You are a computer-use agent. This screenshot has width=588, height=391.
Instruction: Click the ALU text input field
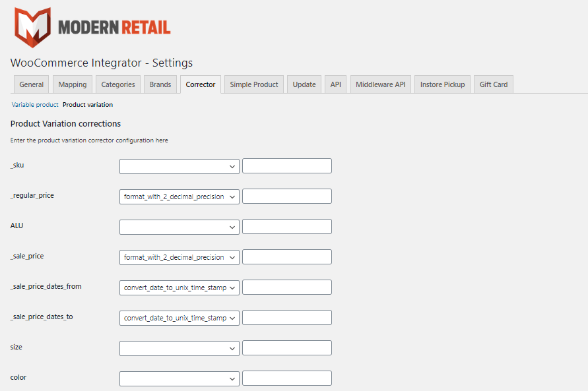(x=287, y=227)
